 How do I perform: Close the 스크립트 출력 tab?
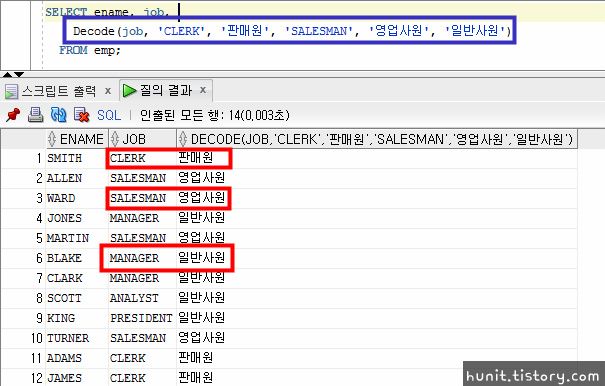pos(108,91)
